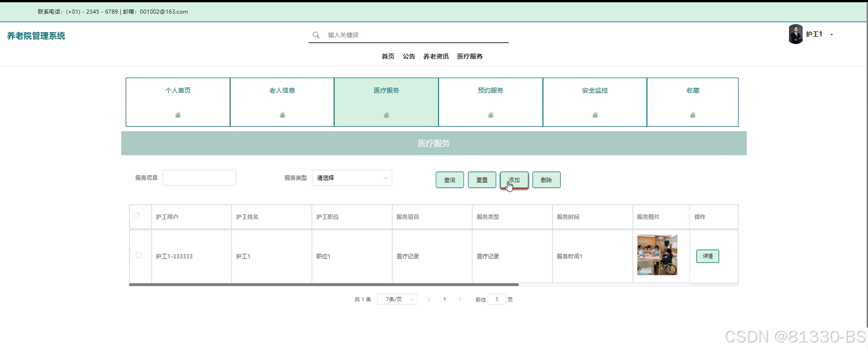Open 养老资讯 in the top navigation
The height and width of the screenshot is (351, 868).
pyautogui.click(x=436, y=56)
